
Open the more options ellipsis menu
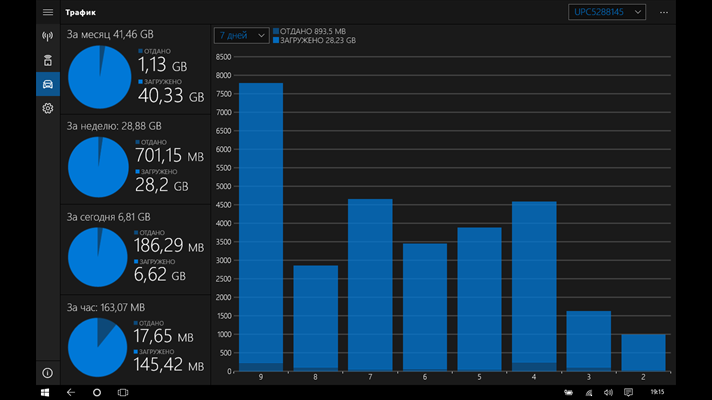663,12
